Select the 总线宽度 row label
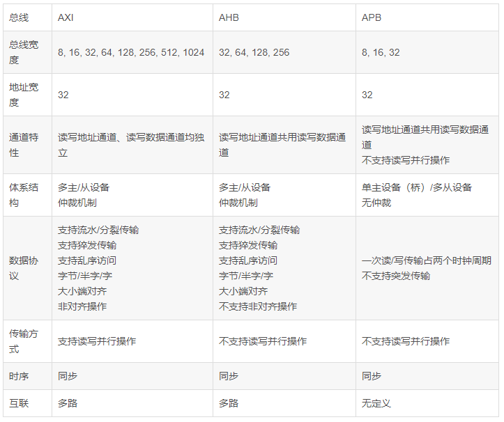The image size is (504, 422). (x=24, y=52)
